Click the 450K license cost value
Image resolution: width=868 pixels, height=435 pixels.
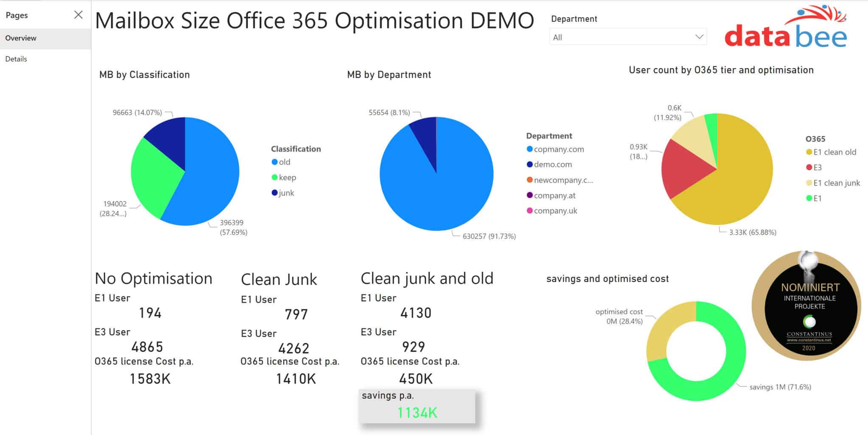(416, 379)
